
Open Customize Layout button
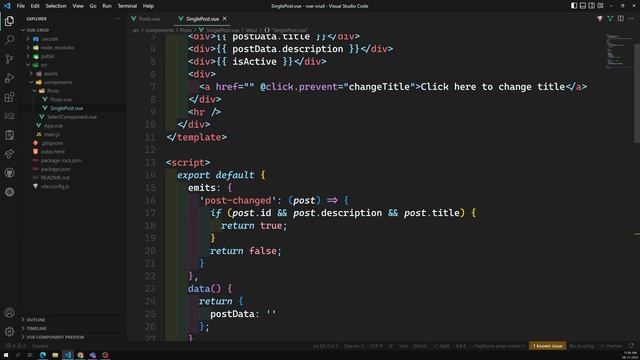pyautogui.click(x=600, y=6)
